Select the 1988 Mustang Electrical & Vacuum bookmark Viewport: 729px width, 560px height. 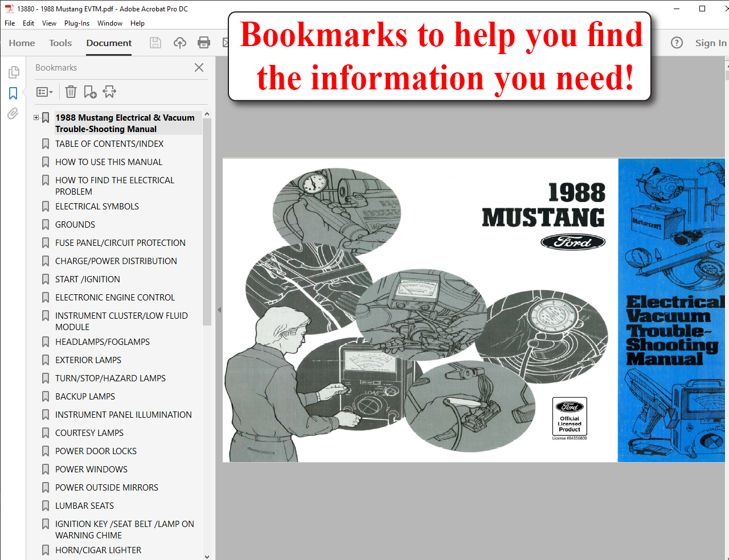pos(125,123)
